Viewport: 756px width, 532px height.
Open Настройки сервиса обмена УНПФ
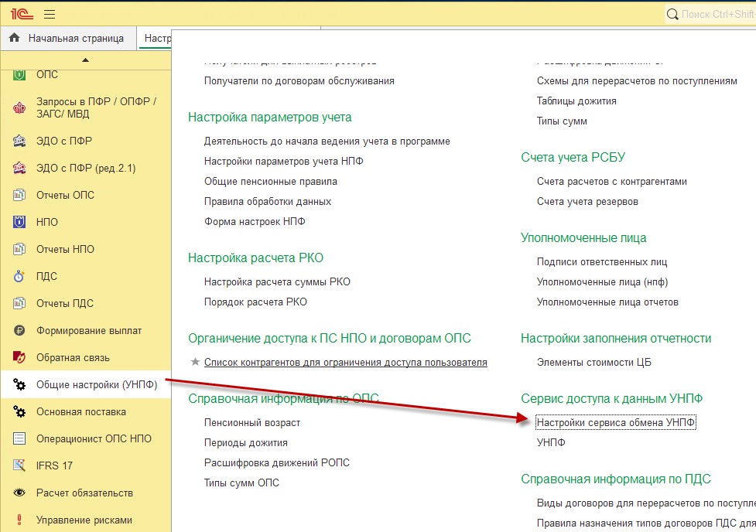[616, 422]
